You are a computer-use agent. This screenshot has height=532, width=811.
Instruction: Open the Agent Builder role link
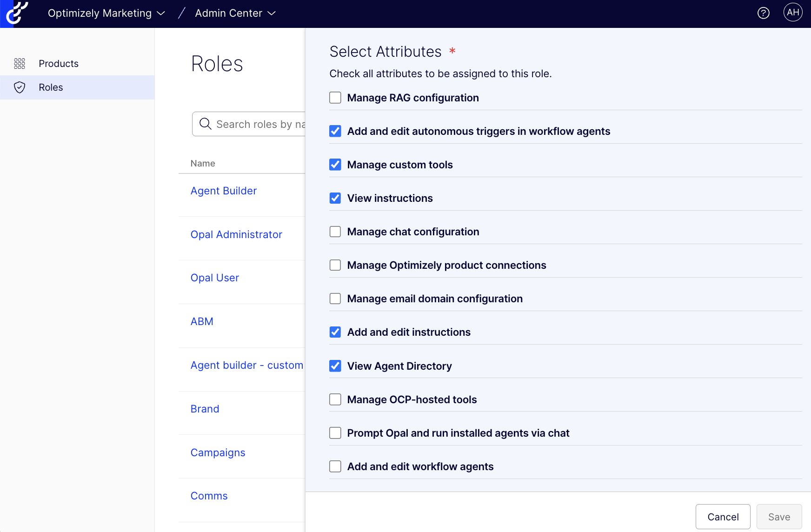click(x=223, y=191)
